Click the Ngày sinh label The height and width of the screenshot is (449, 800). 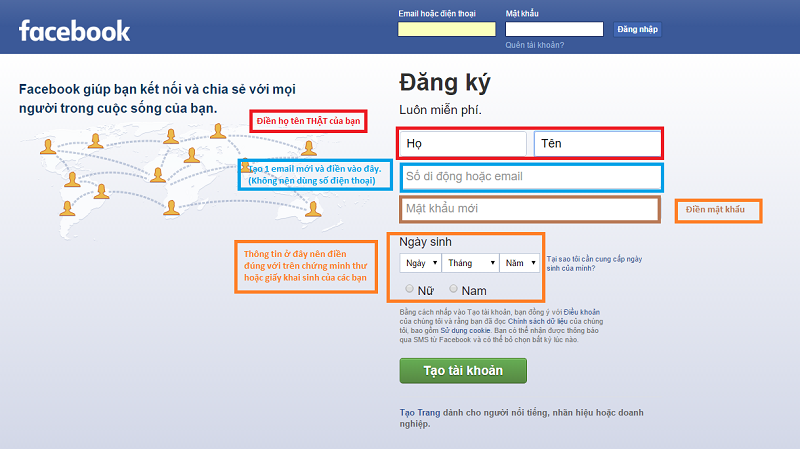click(x=425, y=242)
